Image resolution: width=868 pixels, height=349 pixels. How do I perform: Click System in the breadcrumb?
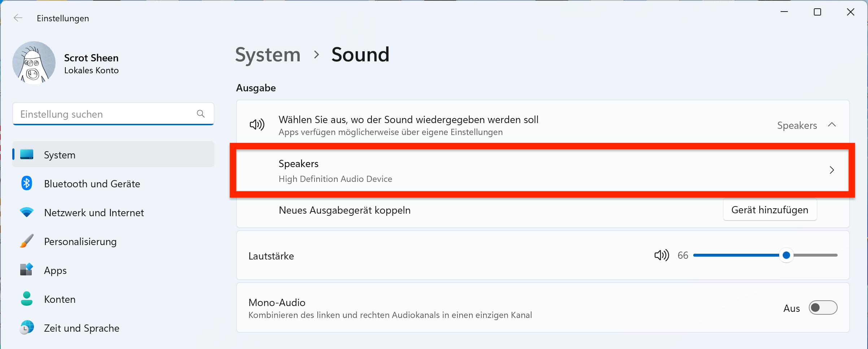pyautogui.click(x=268, y=55)
